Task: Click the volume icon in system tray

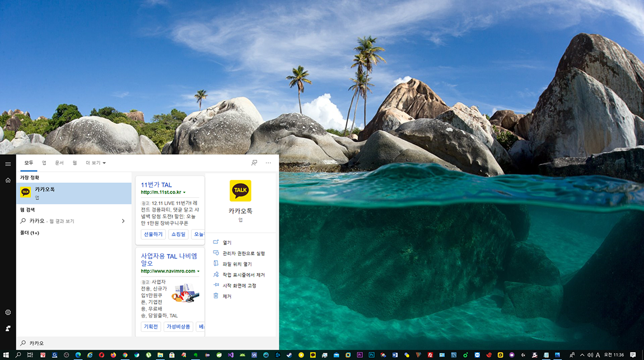Action: (x=590, y=354)
